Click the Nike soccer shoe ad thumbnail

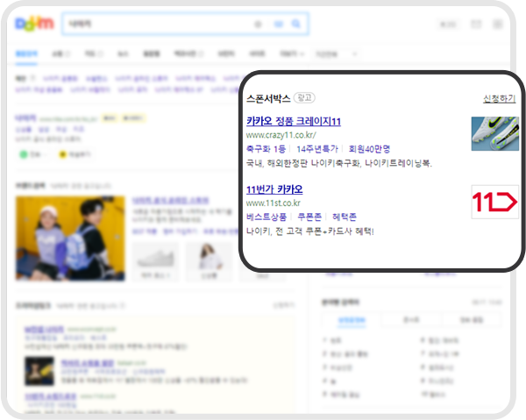494,133
